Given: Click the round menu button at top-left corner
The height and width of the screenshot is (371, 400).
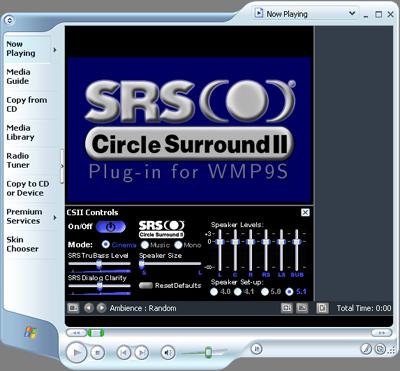Looking at the screenshot, I should tap(10, 20).
